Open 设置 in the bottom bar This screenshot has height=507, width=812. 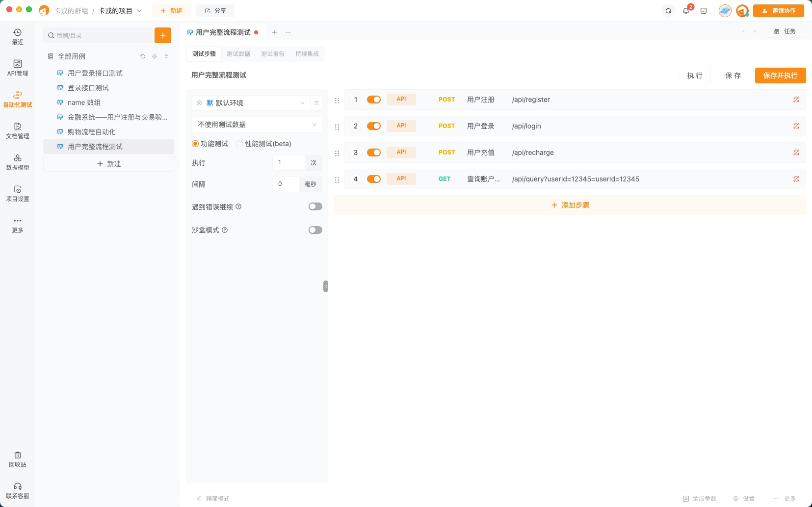pos(744,499)
